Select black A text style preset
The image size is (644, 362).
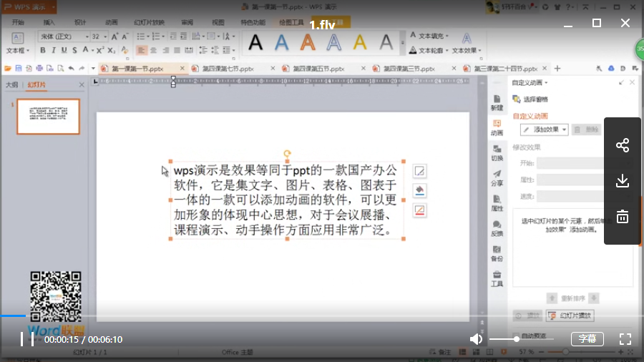tap(255, 42)
